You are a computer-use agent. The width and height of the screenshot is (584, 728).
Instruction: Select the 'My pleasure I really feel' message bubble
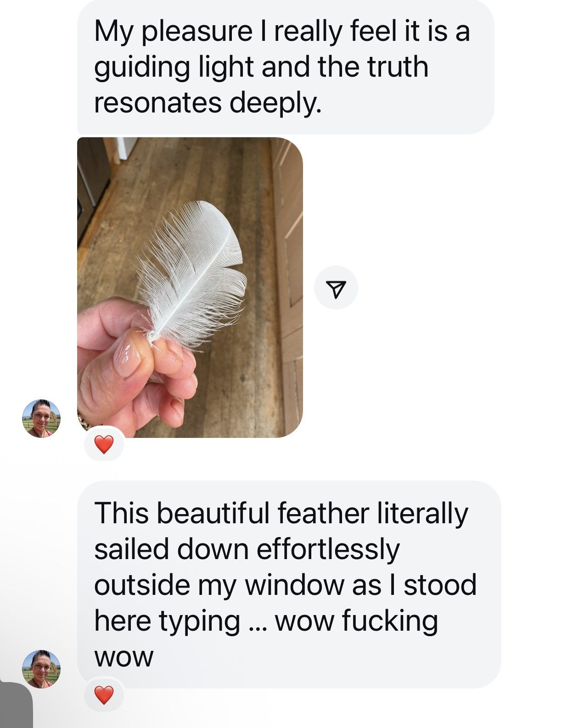click(285, 67)
